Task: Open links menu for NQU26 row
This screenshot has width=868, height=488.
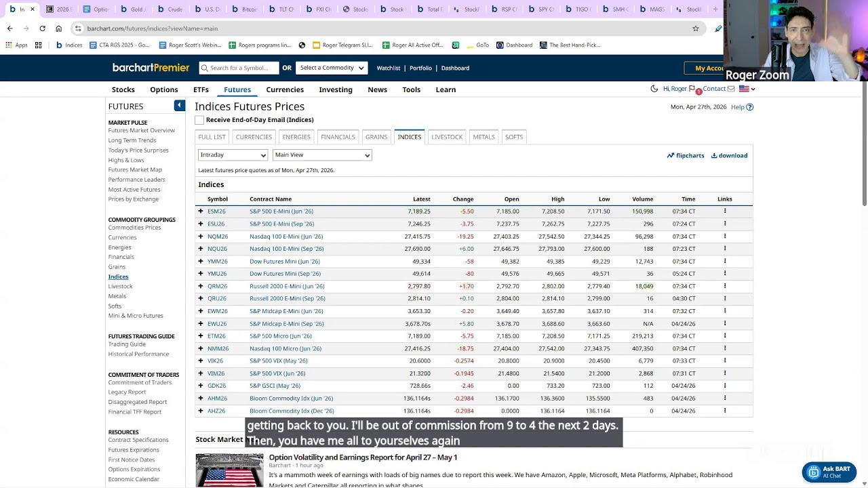Action: (x=724, y=249)
